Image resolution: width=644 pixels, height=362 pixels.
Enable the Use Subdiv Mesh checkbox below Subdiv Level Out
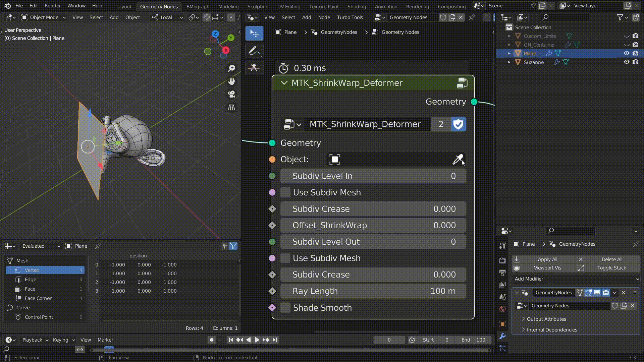click(x=285, y=258)
